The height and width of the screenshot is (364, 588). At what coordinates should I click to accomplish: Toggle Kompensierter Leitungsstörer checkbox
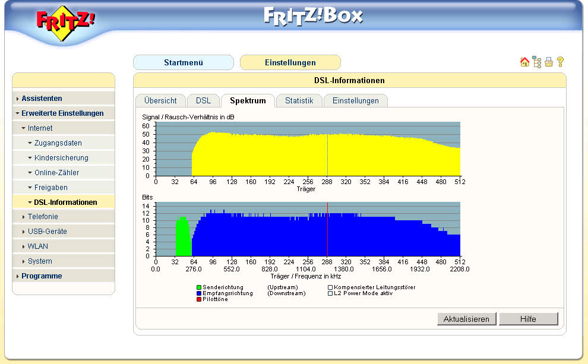tap(330, 287)
